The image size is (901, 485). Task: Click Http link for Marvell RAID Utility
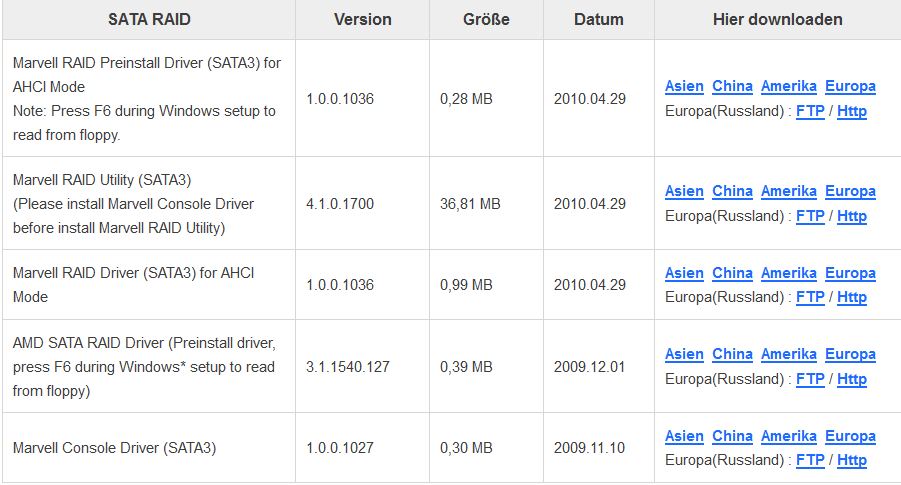[852, 216]
